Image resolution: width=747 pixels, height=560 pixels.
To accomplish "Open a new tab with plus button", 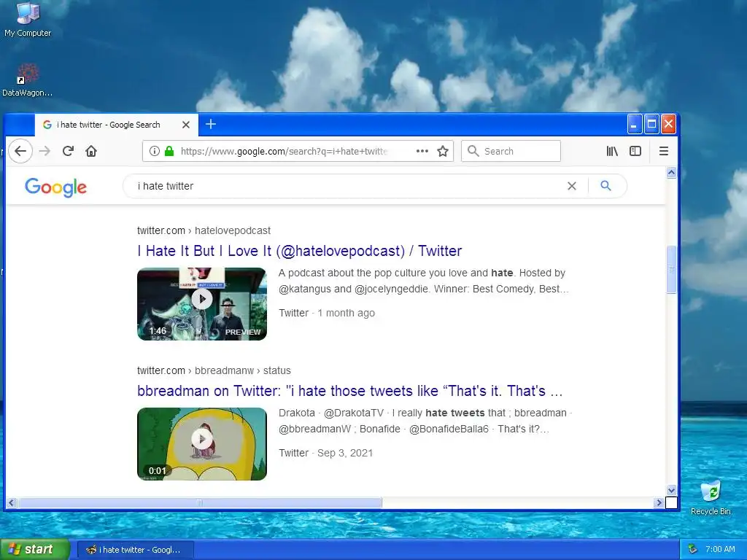I will point(211,124).
